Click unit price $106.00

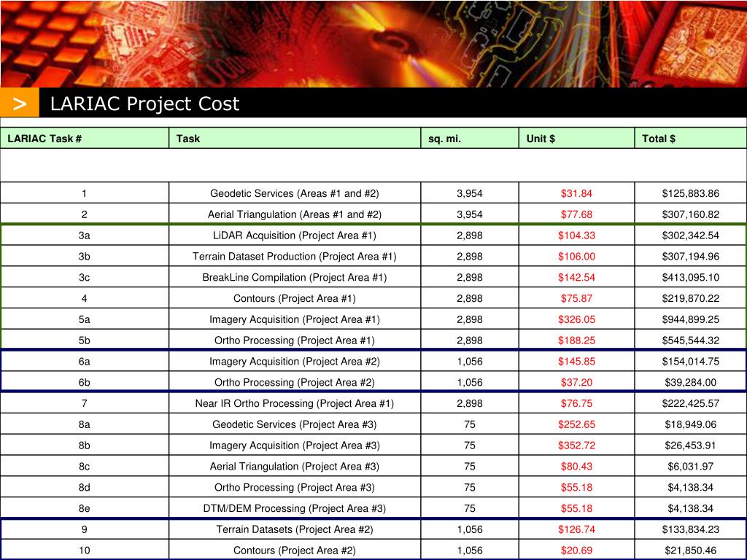576,256
